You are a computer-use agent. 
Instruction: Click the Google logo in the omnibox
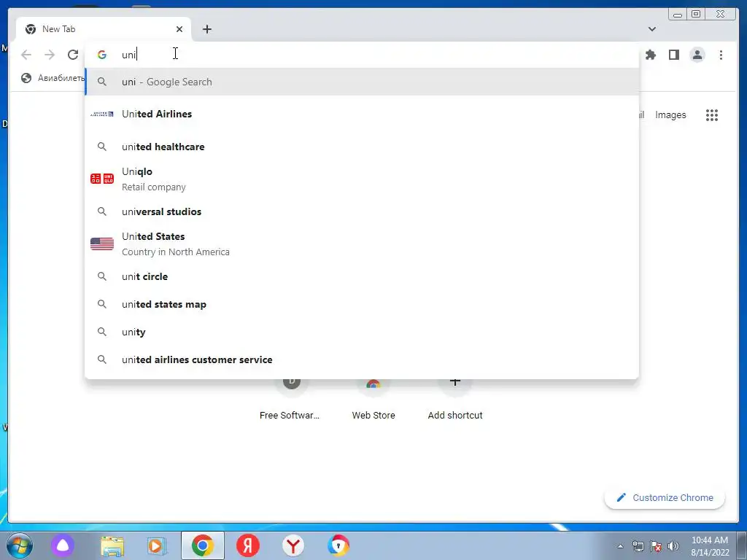click(x=102, y=55)
